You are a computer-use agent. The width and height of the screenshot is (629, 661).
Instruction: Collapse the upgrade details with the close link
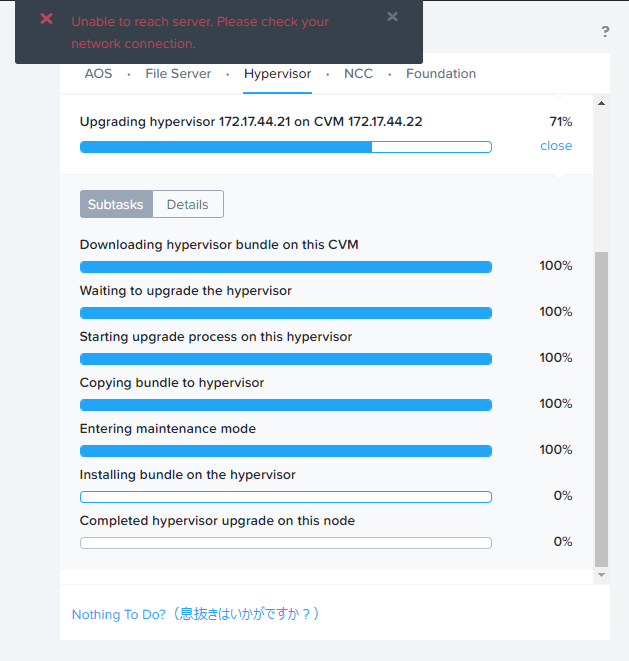556,146
